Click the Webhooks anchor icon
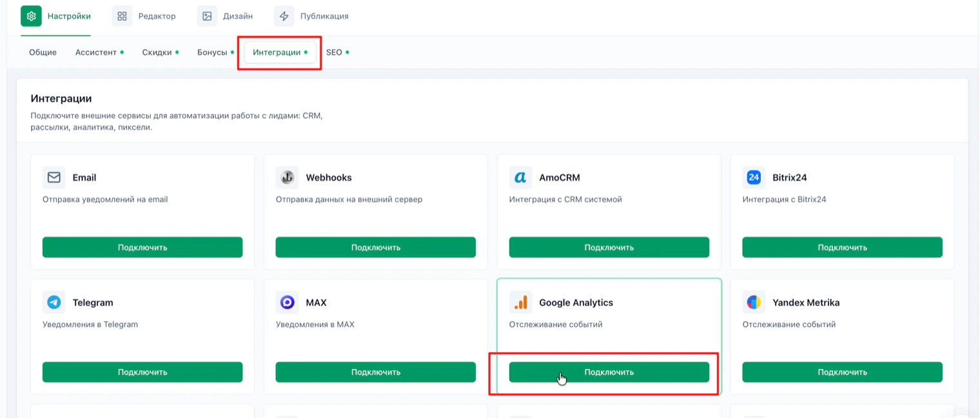The height and width of the screenshot is (418, 980). [288, 177]
